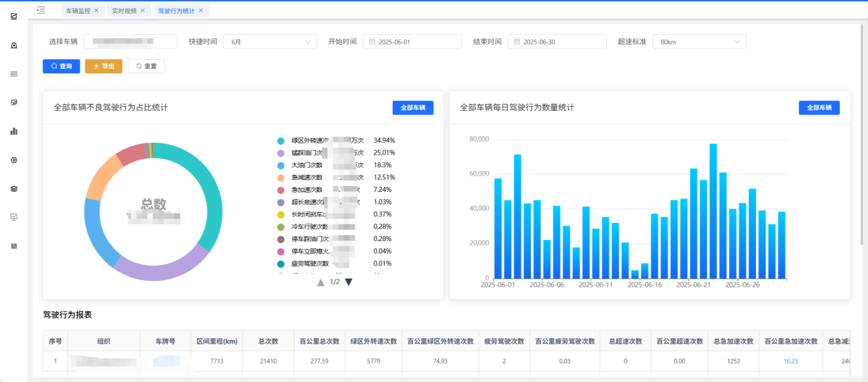Click the target circle sidebar icon
The width and height of the screenshot is (868, 382).
pos(14,160)
